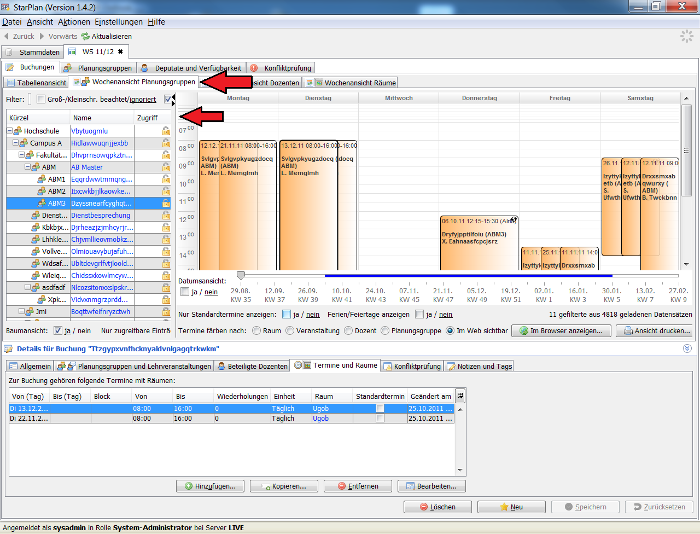Collapse the asdfadf tree node
This screenshot has height=534, width=700.
pos(27,288)
